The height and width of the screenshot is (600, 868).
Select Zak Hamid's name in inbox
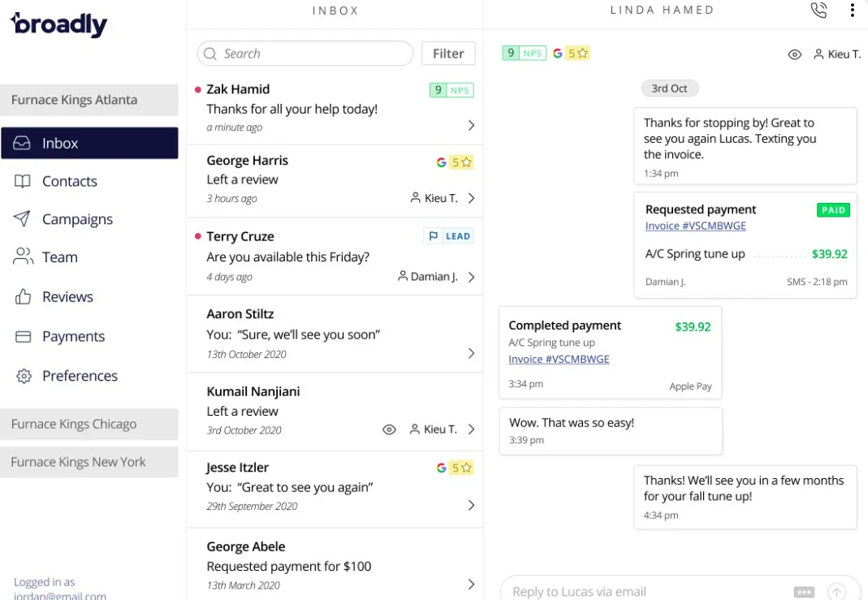[x=238, y=89]
